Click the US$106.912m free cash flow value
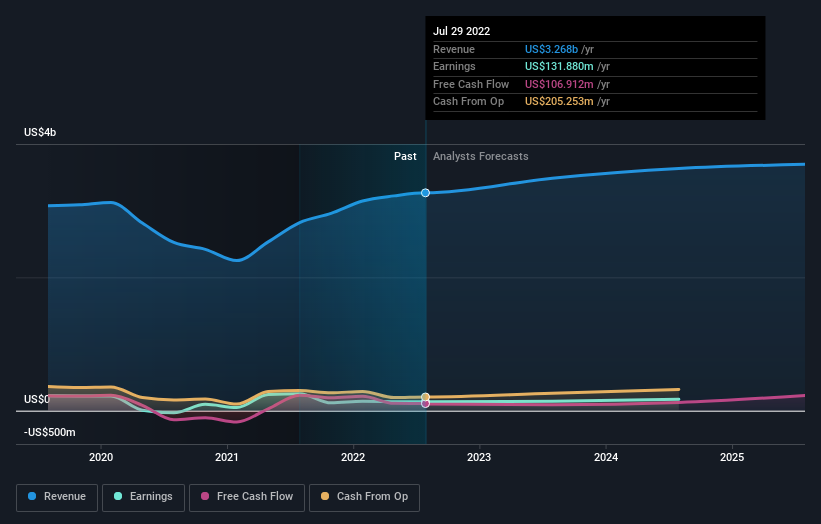 click(x=559, y=84)
